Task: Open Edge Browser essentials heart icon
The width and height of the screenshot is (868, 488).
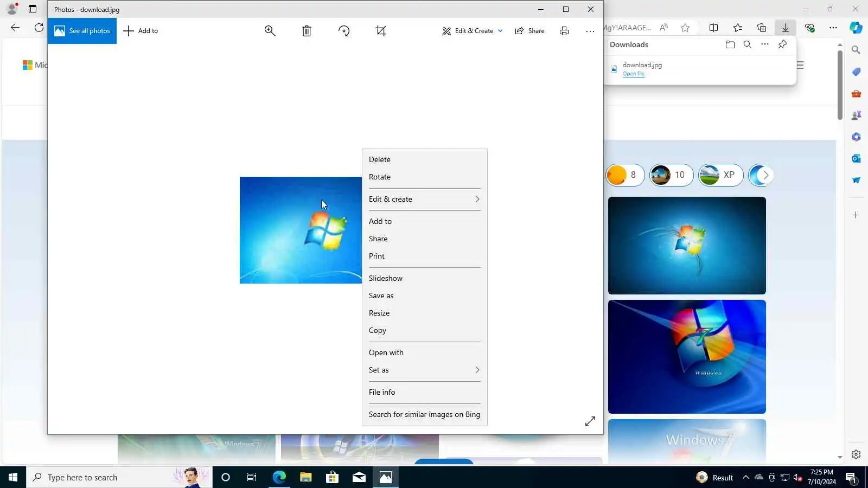Action: tap(809, 28)
